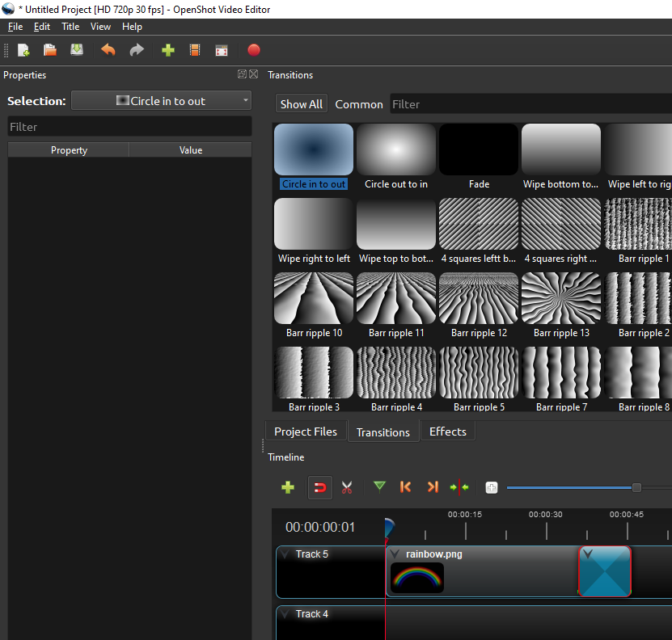Click the Add Marker green triangle icon

tap(379, 486)
